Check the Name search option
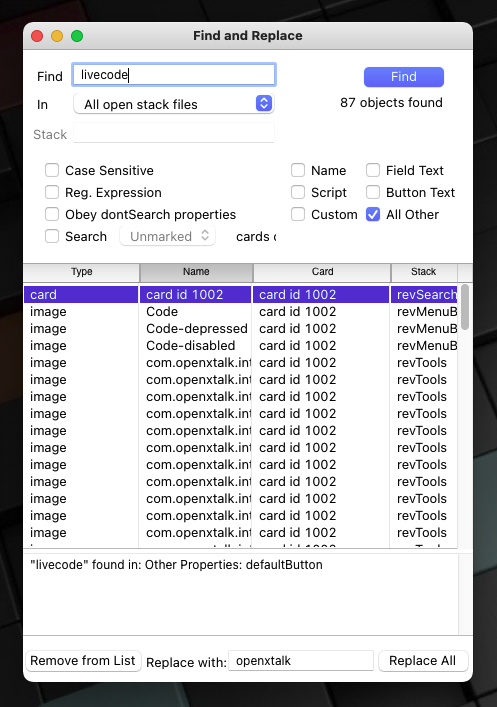This screenshot has width=497, height=707. tap(298, 170)
